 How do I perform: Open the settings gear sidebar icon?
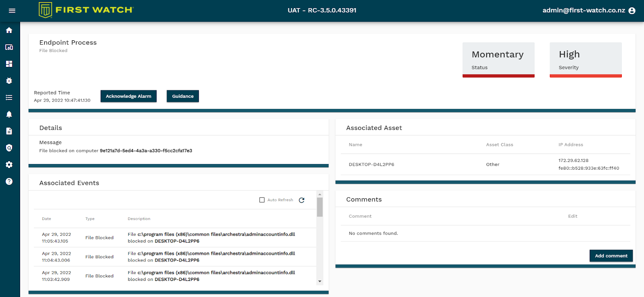click(9, 164)
